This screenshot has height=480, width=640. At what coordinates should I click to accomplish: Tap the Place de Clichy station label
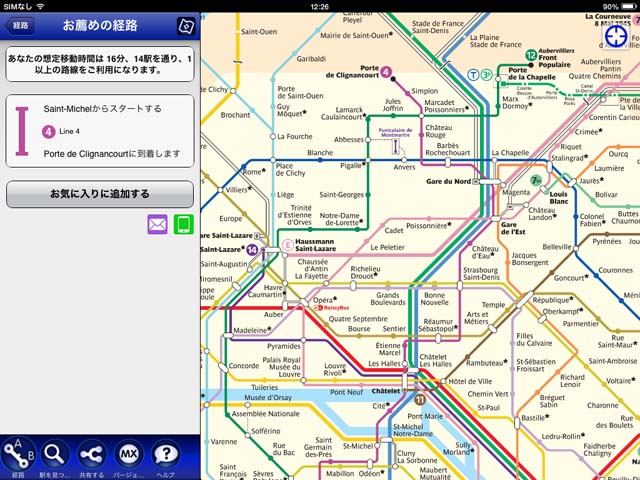click(x=290, y=169)
